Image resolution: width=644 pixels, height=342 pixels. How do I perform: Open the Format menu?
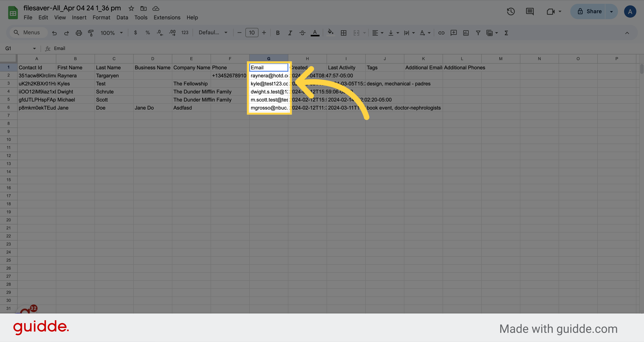101,17
